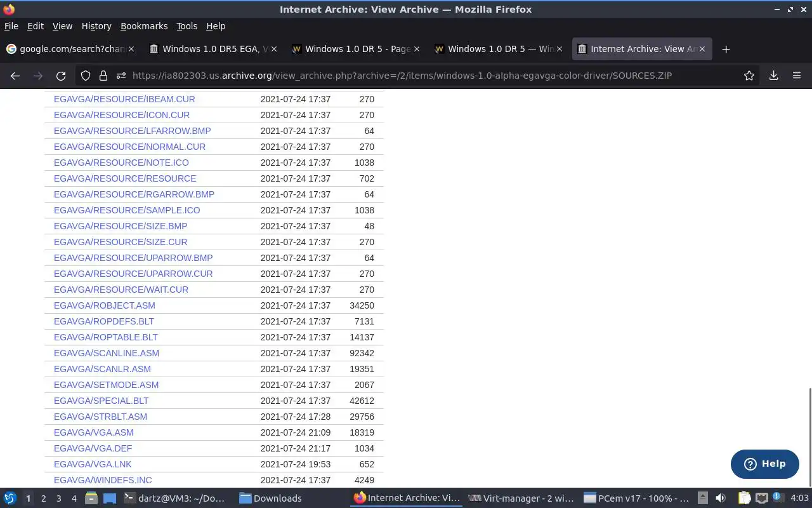Open the Bookmarks menu
This screenshot has width=812, height=508.
tap(144, 26)
